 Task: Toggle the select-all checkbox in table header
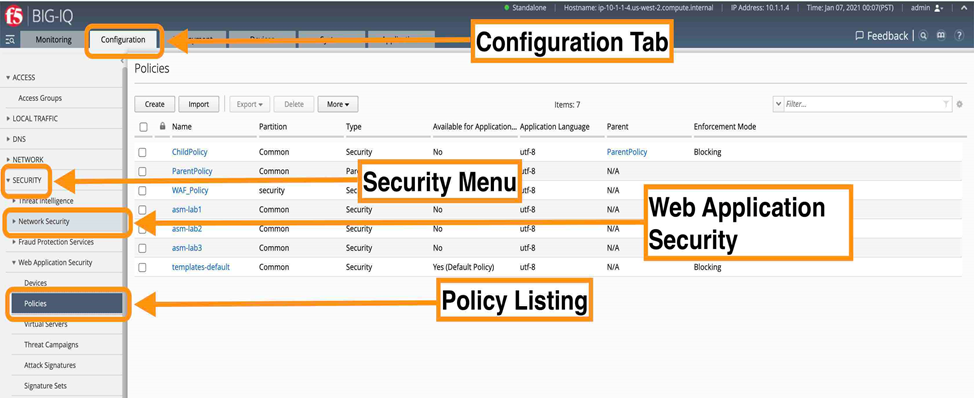[x=143, y=127]
